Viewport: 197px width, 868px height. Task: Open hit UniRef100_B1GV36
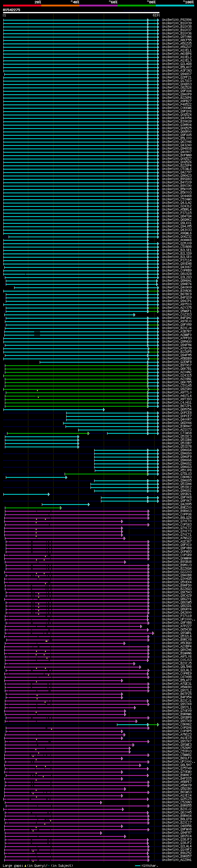click(177, 33)
